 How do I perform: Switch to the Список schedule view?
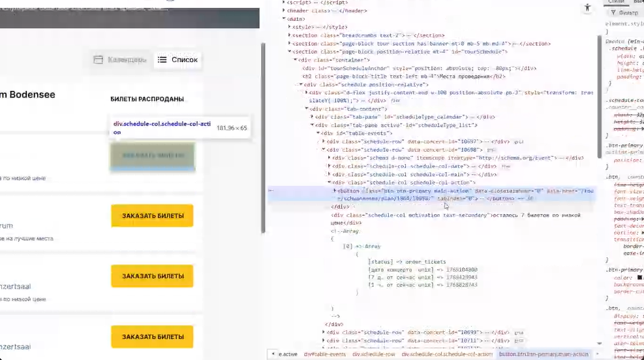coord(178,59)
